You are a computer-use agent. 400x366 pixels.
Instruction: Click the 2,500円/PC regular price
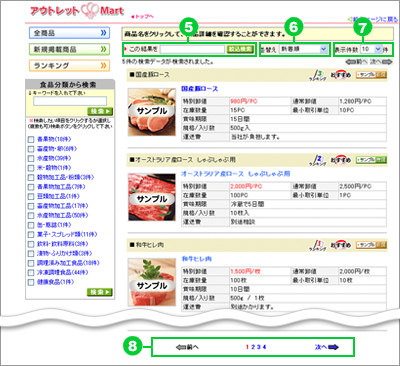click(x=355, y=186)
